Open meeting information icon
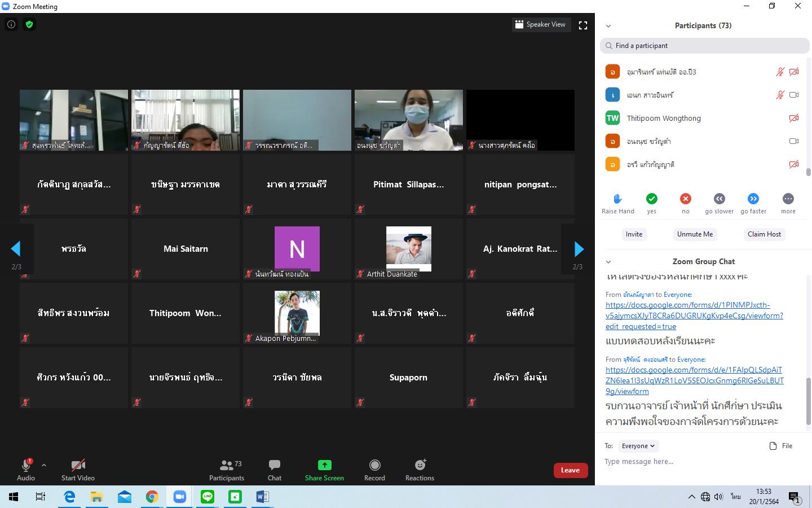The height and width of the screenshot is (508, 812). pos(11,24)
